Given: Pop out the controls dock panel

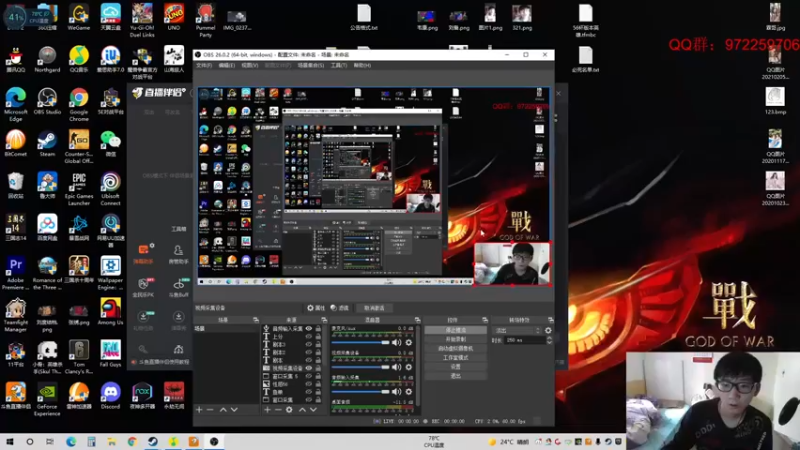Looking at the screenshot, I should click(x=485, y=320).
